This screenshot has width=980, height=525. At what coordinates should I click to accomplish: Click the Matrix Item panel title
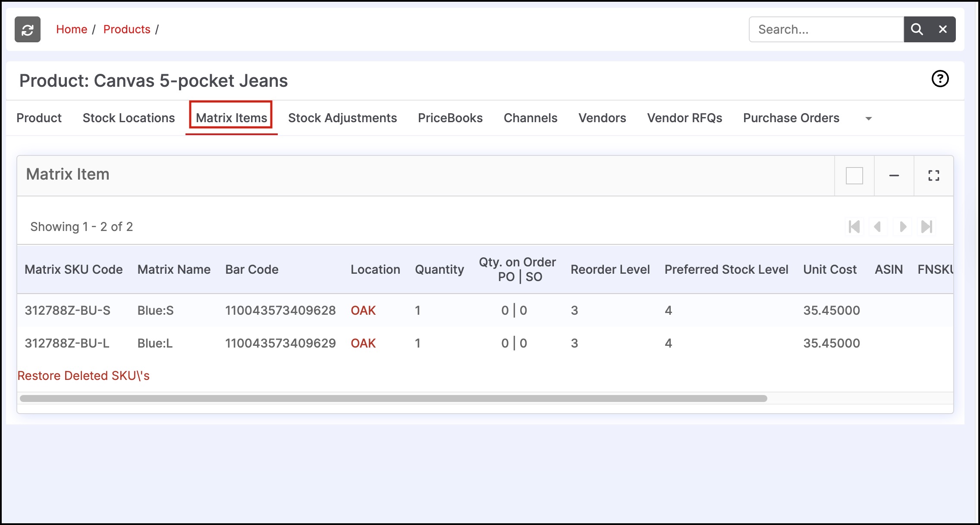(68, 174)
